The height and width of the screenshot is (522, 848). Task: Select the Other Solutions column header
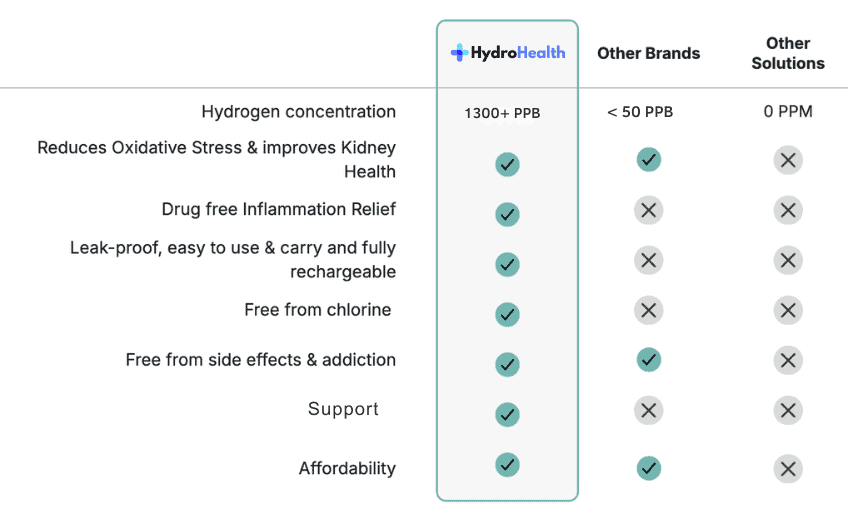pyautogui.click(x=788, y=53)
